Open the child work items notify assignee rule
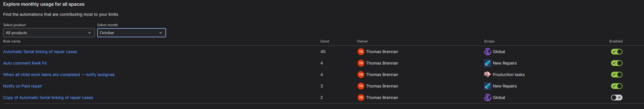 coord(59,75)
